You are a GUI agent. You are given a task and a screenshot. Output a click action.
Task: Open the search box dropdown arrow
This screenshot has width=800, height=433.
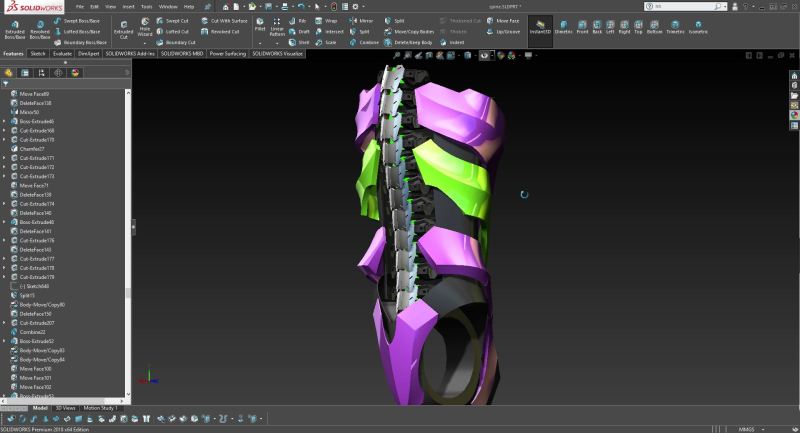[727, 7]
